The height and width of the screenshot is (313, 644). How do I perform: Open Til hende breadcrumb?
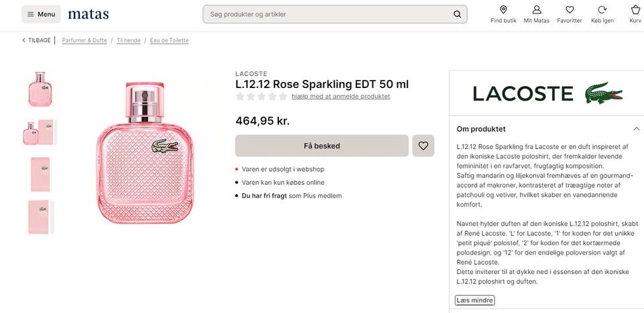coord(128,40)
